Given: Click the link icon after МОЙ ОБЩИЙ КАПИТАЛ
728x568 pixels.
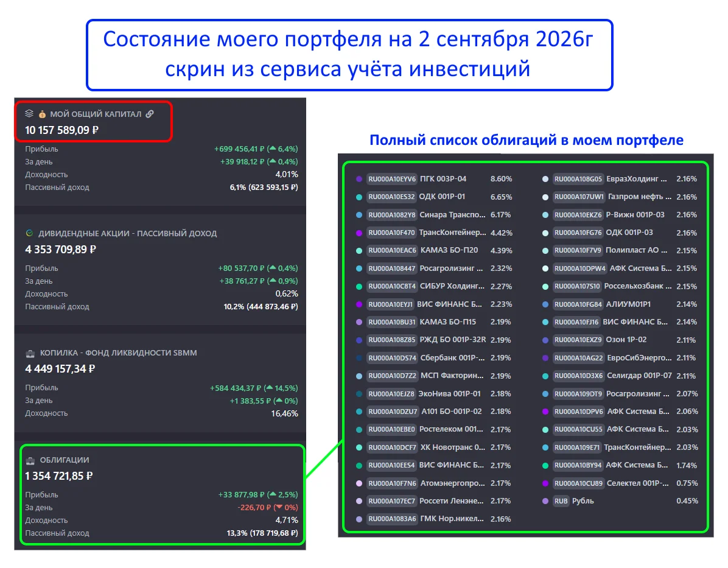Looking at the screenshot, I should tap(150, 114).
